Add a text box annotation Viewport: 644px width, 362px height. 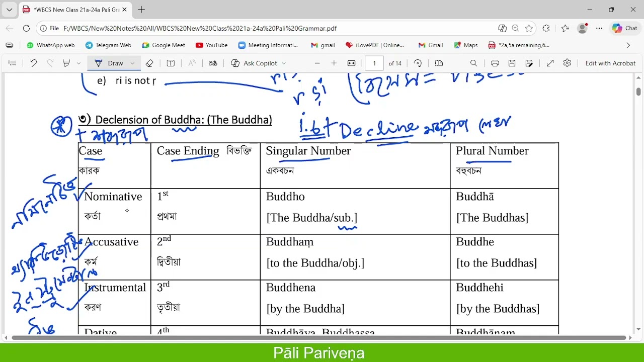(171, 63)
